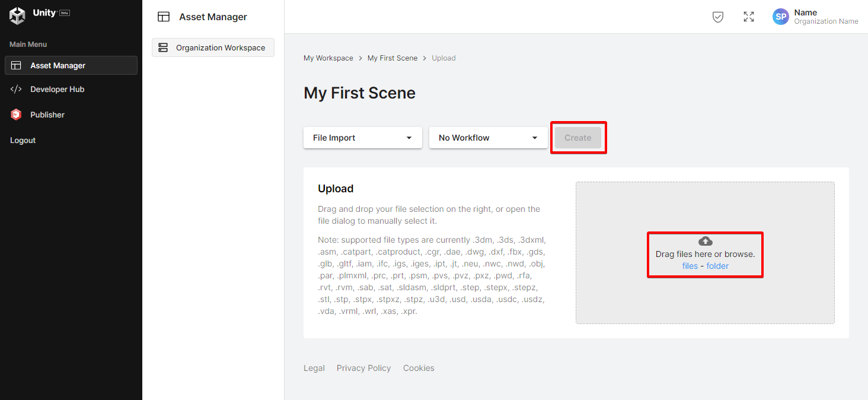Expand the No Workflow dropdown
The image size is (868, 400).
488,137
